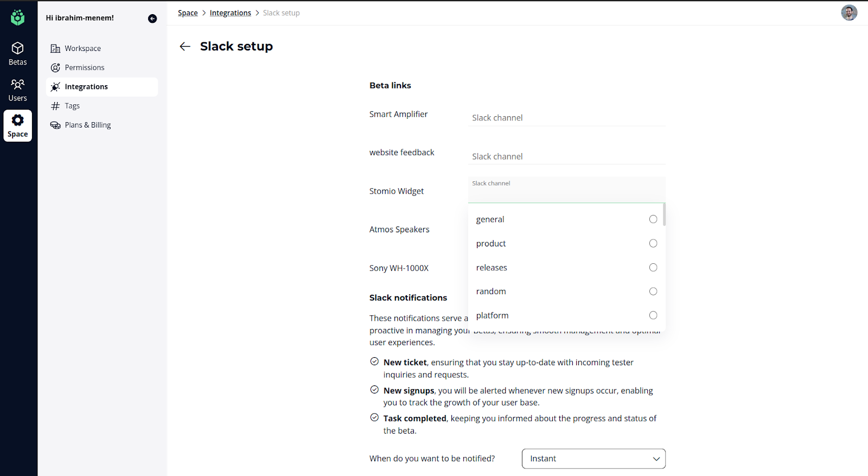Select the general channel radio button
The width and height of the screenshot is (868, 476).
click(653, 219)
